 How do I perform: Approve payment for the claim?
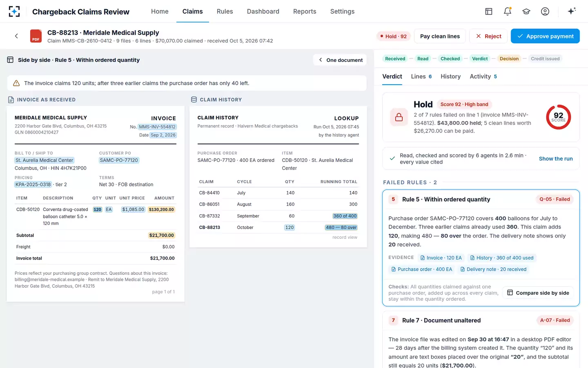point(545,36)
